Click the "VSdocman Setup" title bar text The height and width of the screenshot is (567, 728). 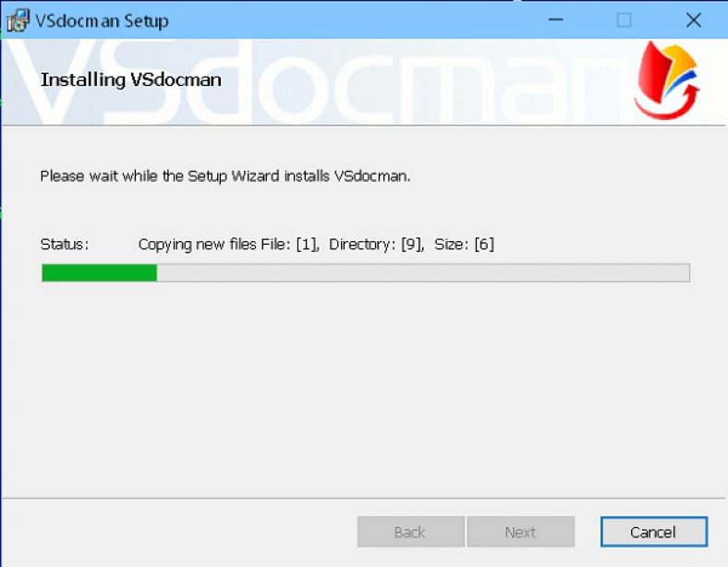point(103,21)
